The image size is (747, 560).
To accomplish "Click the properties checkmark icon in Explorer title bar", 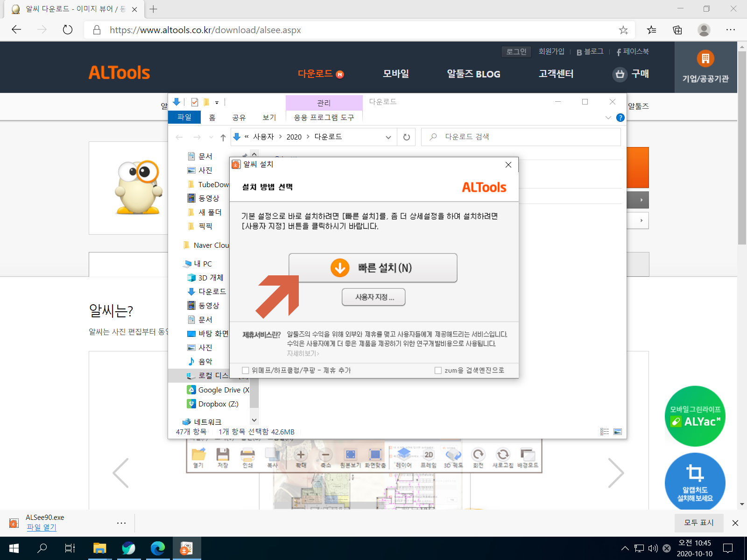I will pos(195,102).
